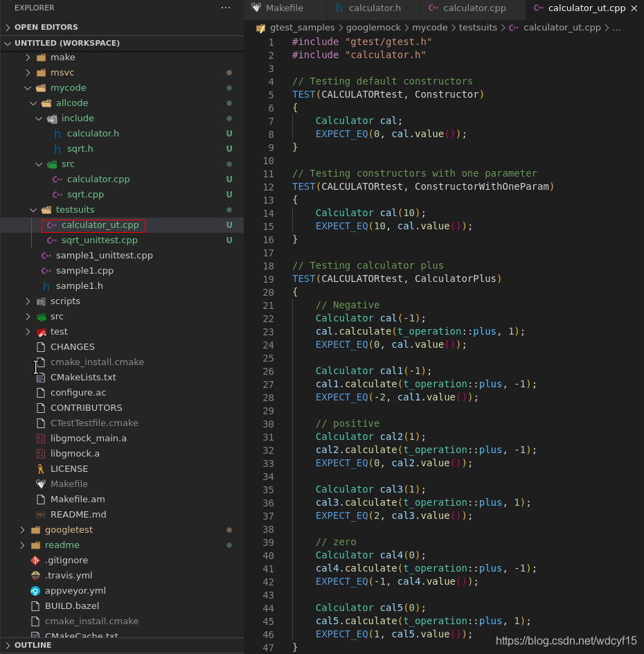
Task: Click calculator_ut.cpp in the breadcrumb
Action: [x=562, y=28]
